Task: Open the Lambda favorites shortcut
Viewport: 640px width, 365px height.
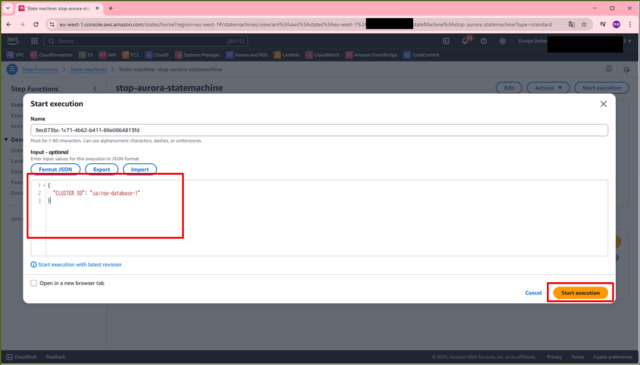Action: [x=287, y=55]
